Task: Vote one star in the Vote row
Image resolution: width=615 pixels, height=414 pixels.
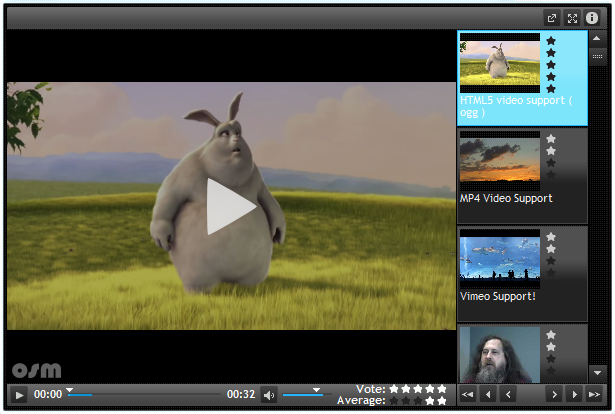Action: [x=394, y=389]
